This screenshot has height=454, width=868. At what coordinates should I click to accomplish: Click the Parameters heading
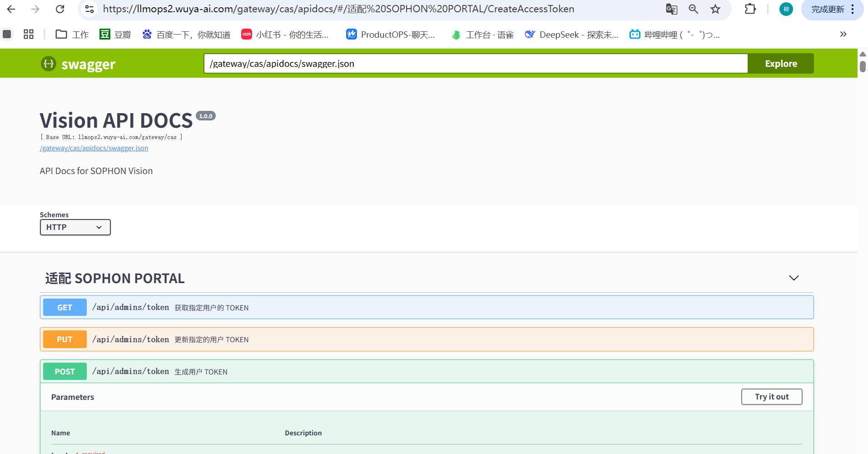tap(73, 397)
